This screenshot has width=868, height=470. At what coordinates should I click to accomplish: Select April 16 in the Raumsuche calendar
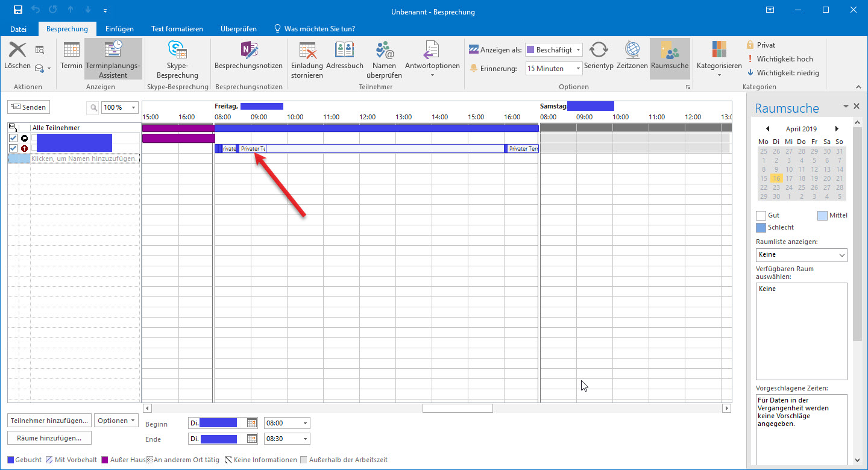[x=776, y=178]
